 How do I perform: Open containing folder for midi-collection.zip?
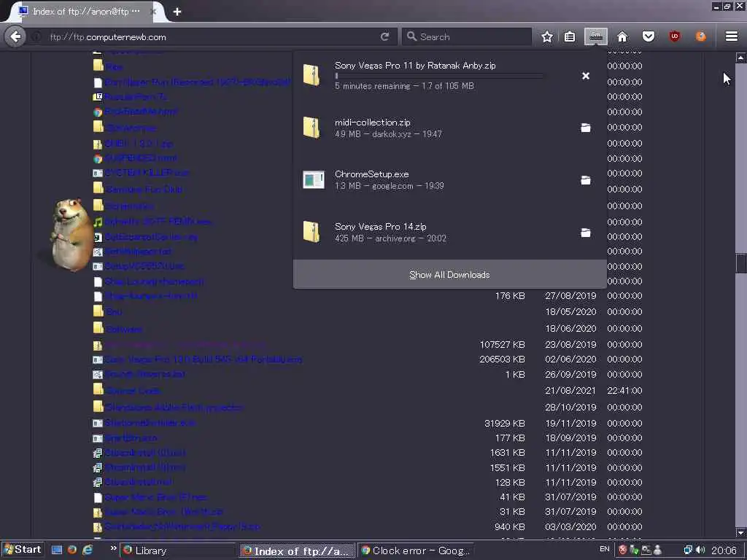[586, 128]
